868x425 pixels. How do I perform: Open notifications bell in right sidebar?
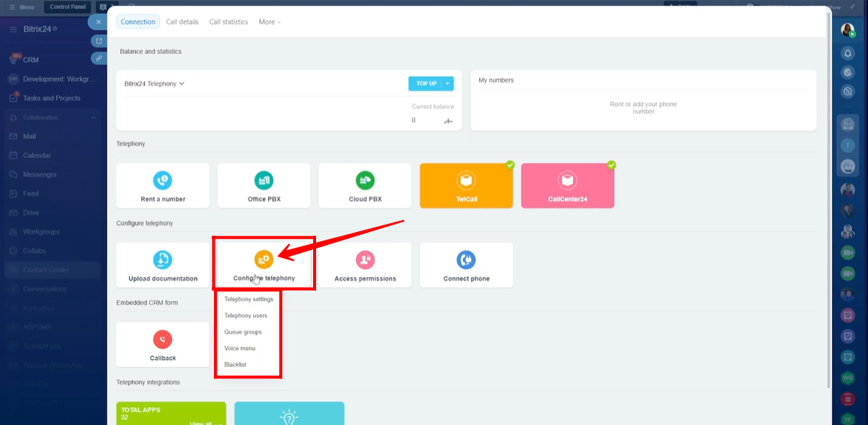pos(848,53)
